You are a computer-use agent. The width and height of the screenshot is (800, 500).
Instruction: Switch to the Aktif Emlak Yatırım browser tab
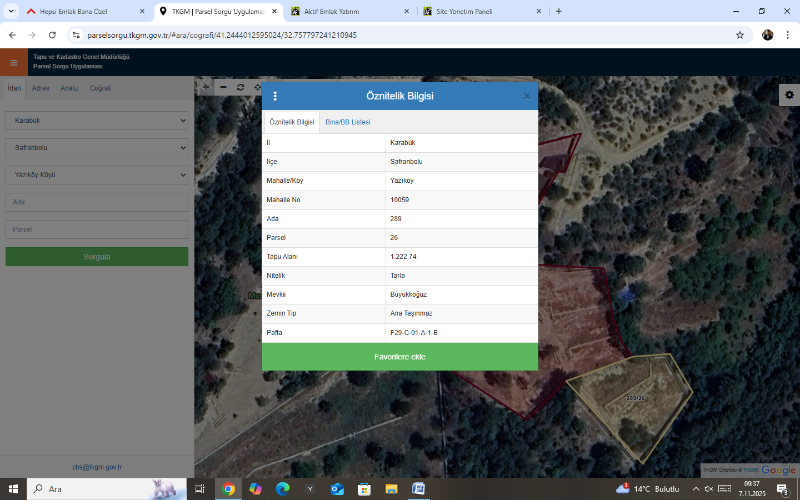coord(340,11)
